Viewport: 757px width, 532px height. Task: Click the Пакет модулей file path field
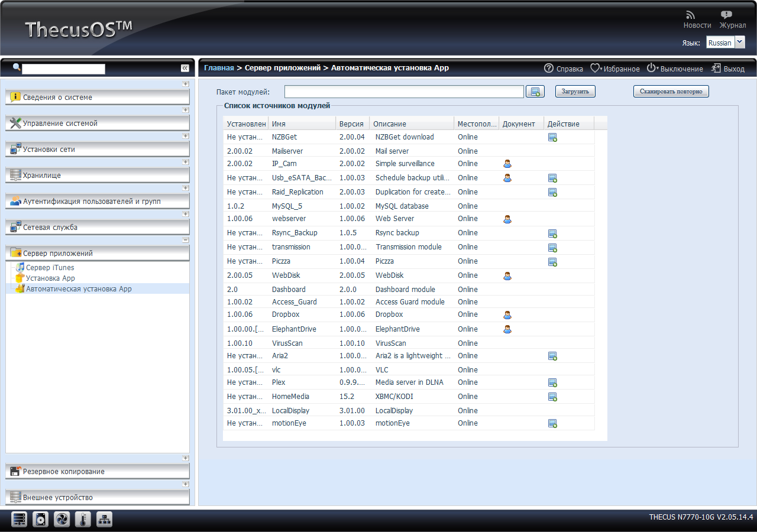pos(404,92)
